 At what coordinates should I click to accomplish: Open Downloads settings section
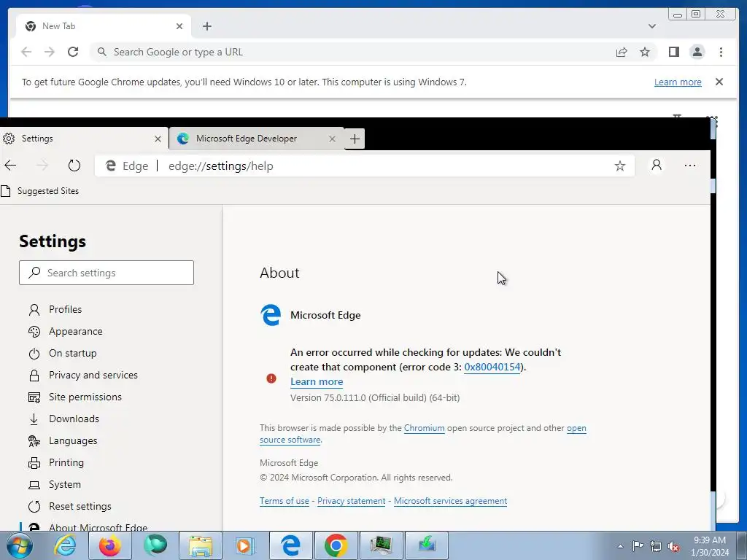74,419
